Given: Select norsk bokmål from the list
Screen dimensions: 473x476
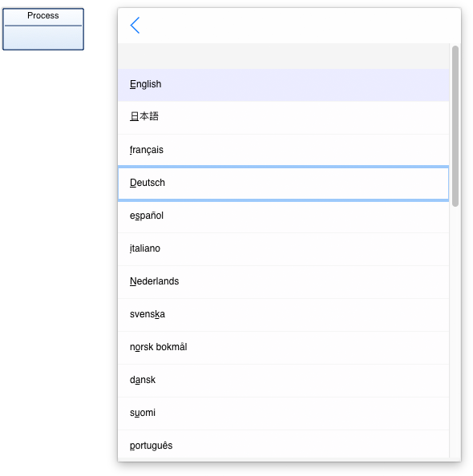Looking at the screenshot, I should [284, 347].
